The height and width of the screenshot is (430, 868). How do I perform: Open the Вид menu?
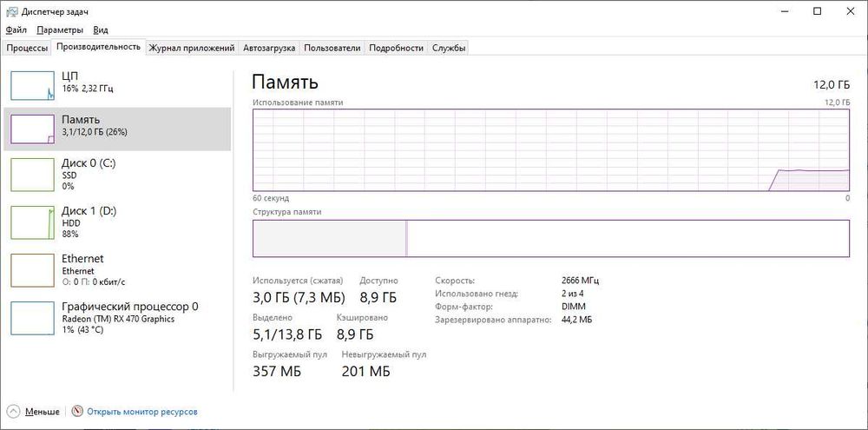(101, 30)
